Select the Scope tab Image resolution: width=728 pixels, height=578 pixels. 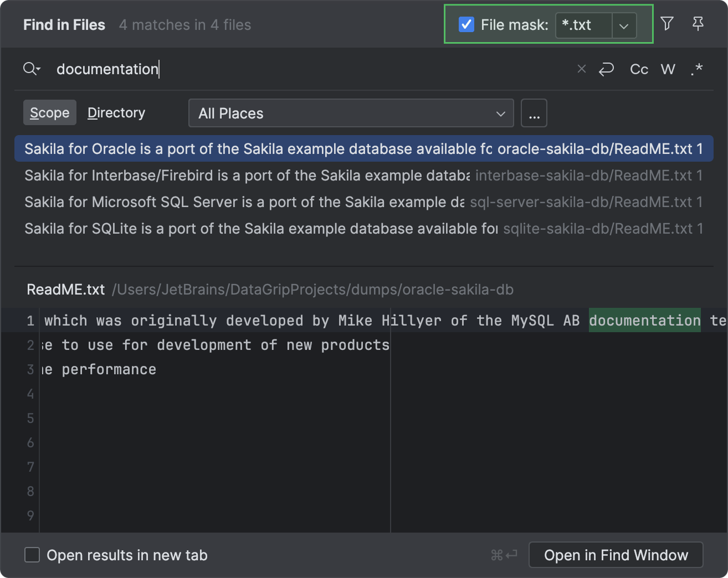pyautogui.click(x=50, y=113)
